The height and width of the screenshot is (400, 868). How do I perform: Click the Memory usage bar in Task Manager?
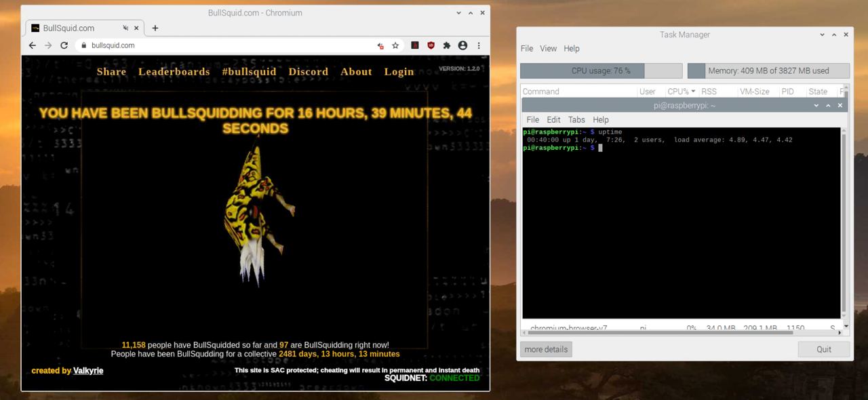(x=768, y=71)
